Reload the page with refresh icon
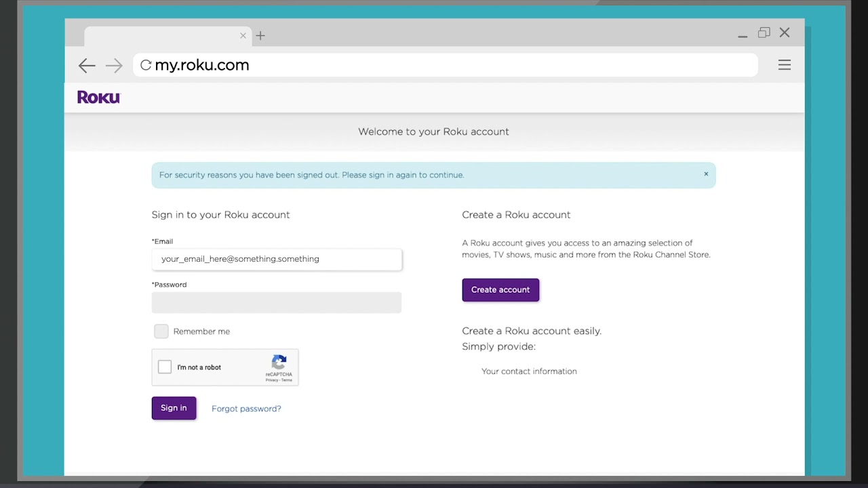The image size is (868, 488). [x=146, y=65]
